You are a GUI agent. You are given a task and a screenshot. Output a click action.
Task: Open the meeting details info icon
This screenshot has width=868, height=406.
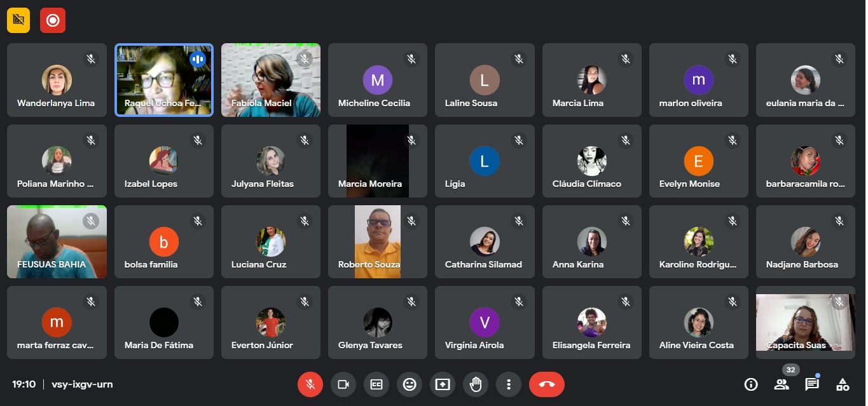pyautogui.click(x=751, y=384)
